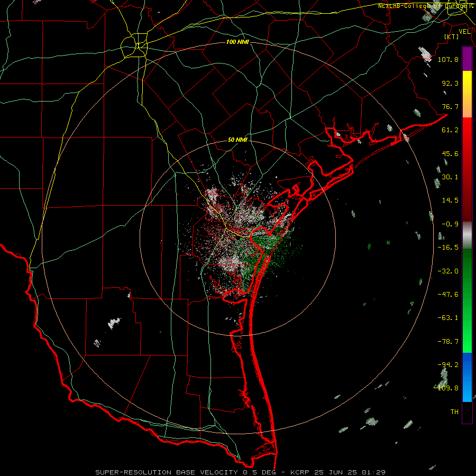Click the NEXLAB-College of DuPage credit text
The height and width of the screenshot is (476, 476).
point(425,6)
